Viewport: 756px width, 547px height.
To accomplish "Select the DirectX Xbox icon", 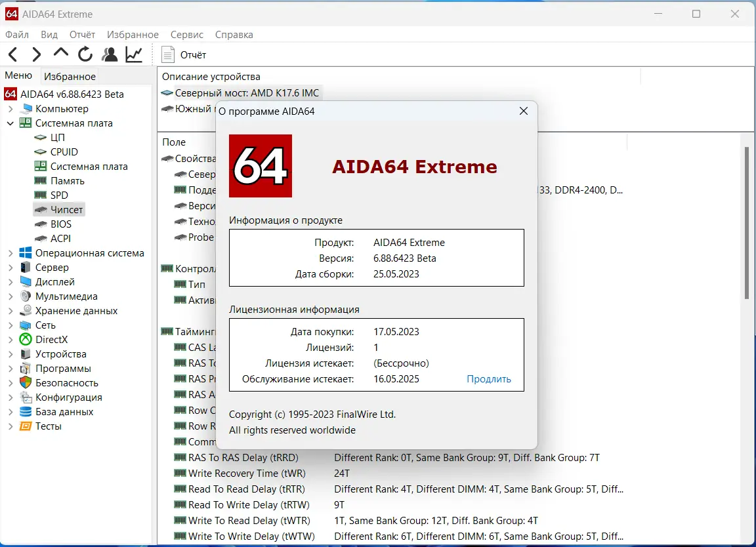I will click(x=26, y=339).
